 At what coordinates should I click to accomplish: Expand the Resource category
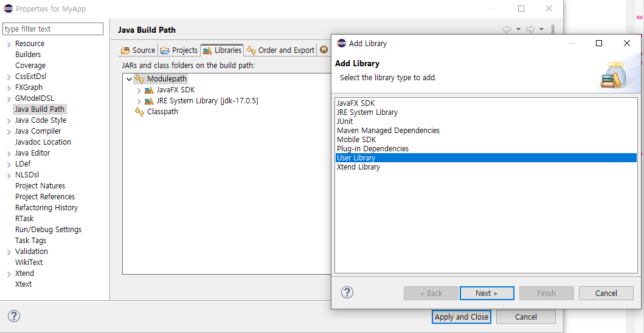[x=9, y=44]
